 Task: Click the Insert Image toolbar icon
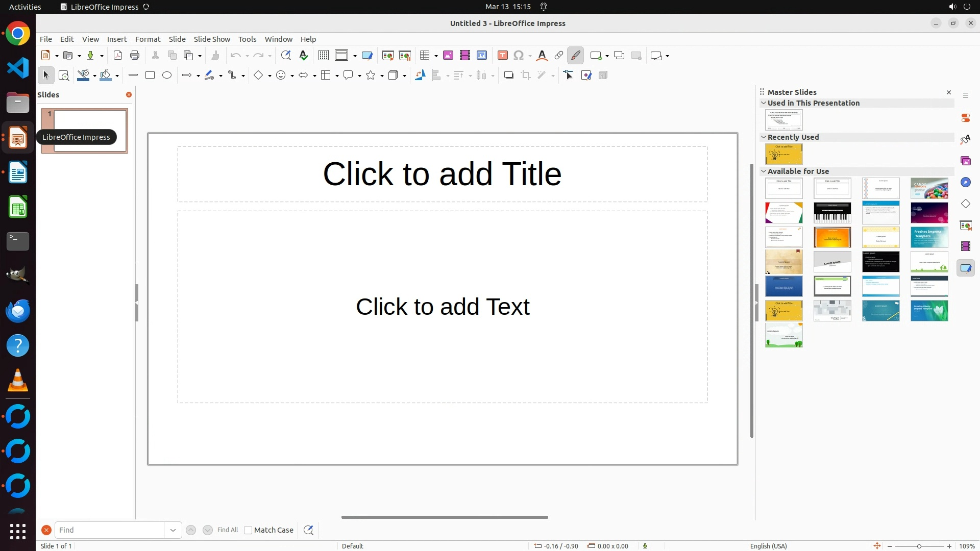click(x=448, y=56)
